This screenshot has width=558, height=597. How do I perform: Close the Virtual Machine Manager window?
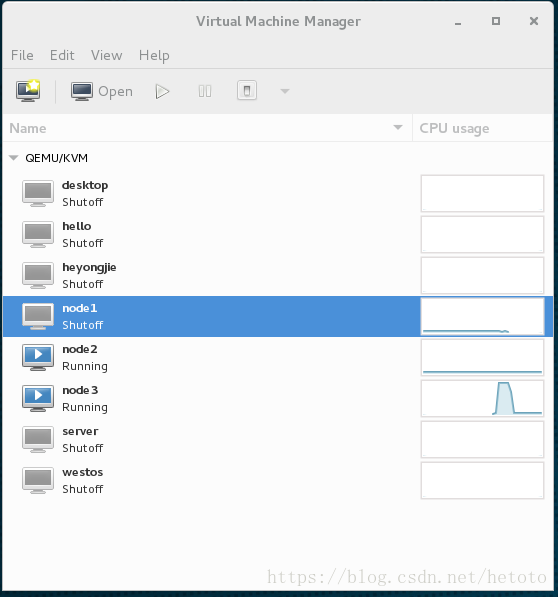tap(534, 21)
